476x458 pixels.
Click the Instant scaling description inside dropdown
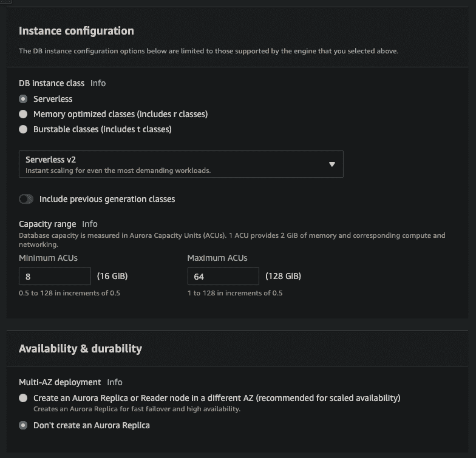coord(118,170)
